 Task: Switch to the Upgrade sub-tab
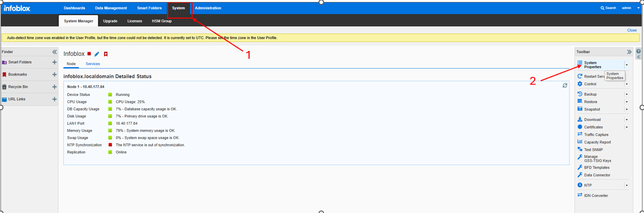[x=110, y=21]
